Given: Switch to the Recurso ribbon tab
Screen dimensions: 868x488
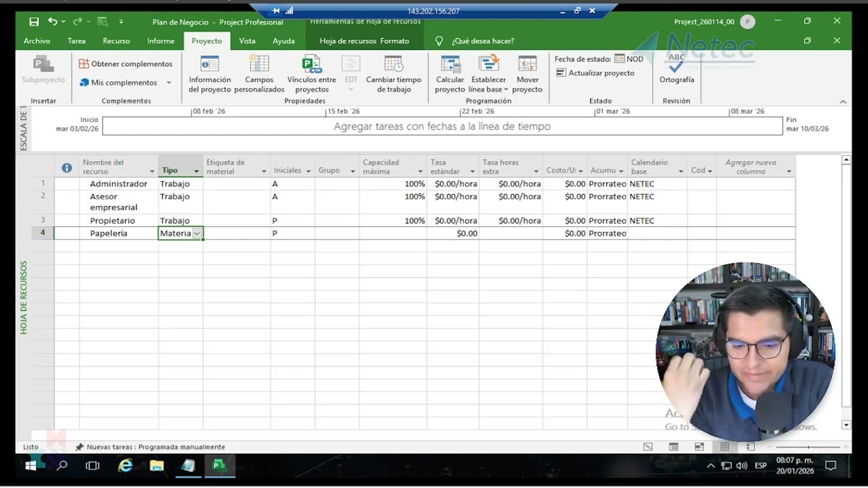Looking at the screenshot, I should [x=116, y=41].
